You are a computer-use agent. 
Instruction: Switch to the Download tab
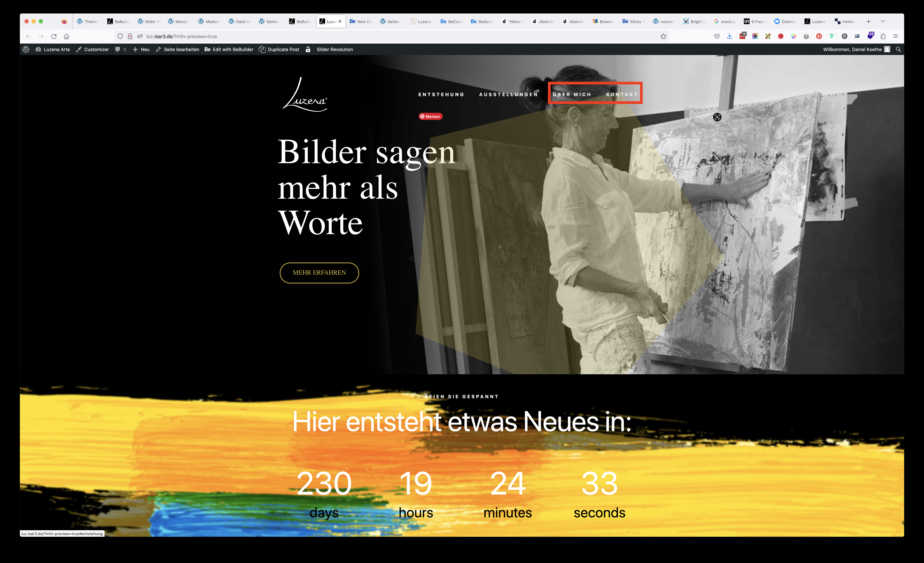click(786, 21)
